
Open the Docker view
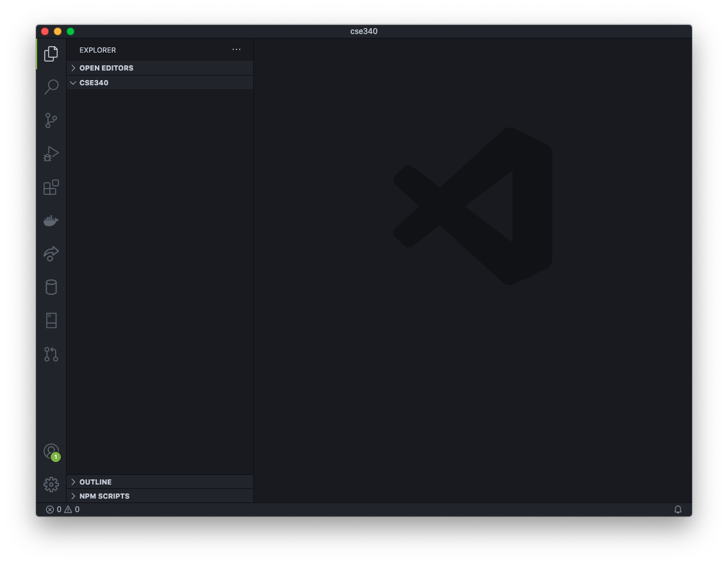(x=51, y=221)
